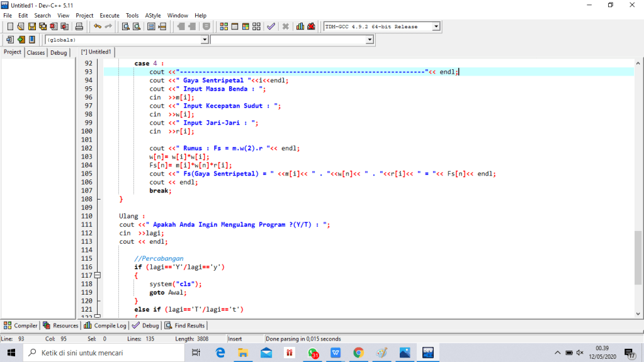Collapse the code fold at line 117

coord(98,276)
